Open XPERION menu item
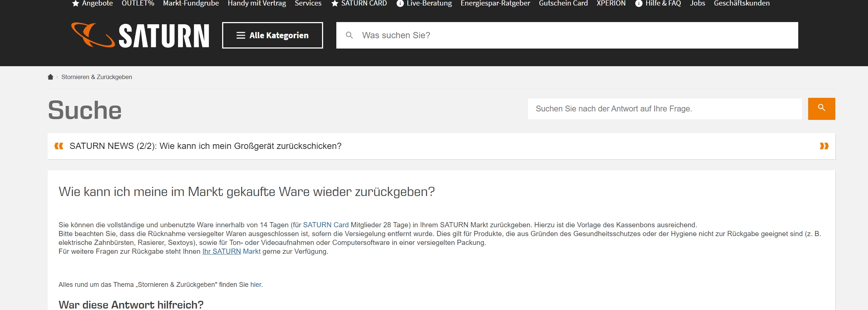The height and width of the screenshot is (310, 868). click(611, 3)
